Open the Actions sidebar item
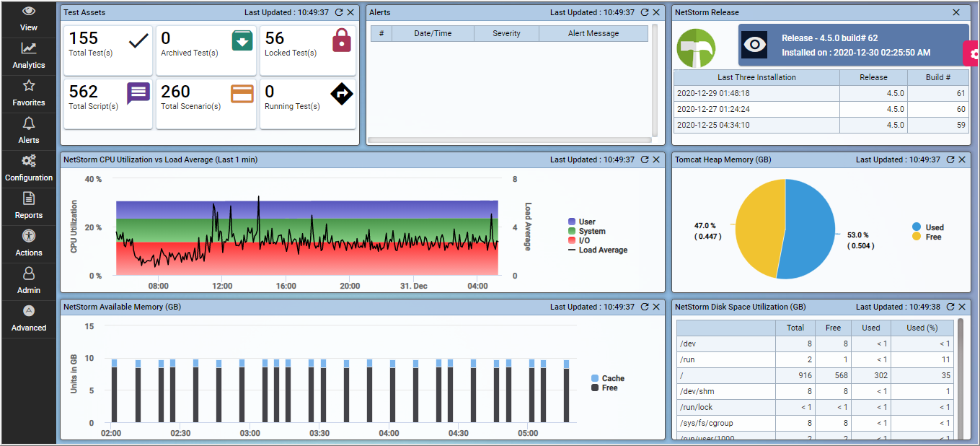 [28, 244]
